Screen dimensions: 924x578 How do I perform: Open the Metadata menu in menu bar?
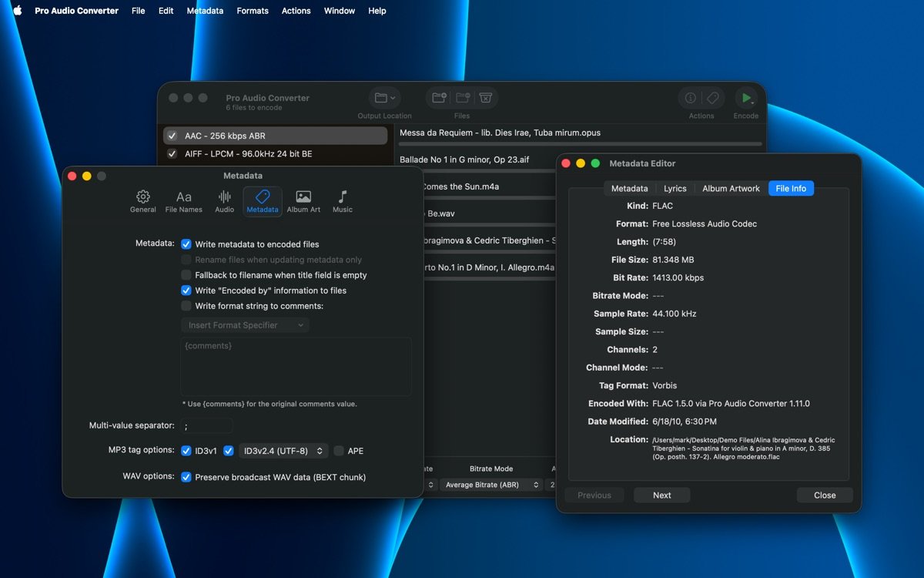[205, 11]
